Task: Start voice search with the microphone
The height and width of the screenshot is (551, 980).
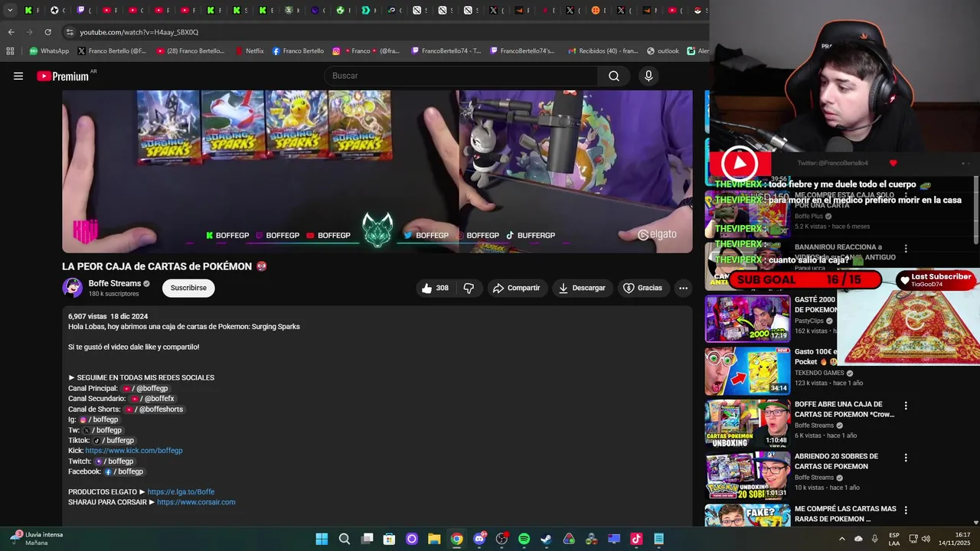Action: 648,76
